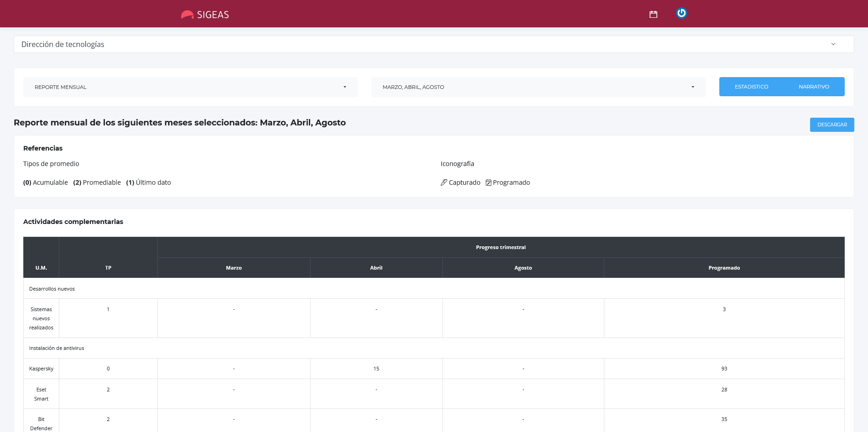The image size is (868, 432).
Task: Click the Progreso trimestral header
Action: coord(501,247)
